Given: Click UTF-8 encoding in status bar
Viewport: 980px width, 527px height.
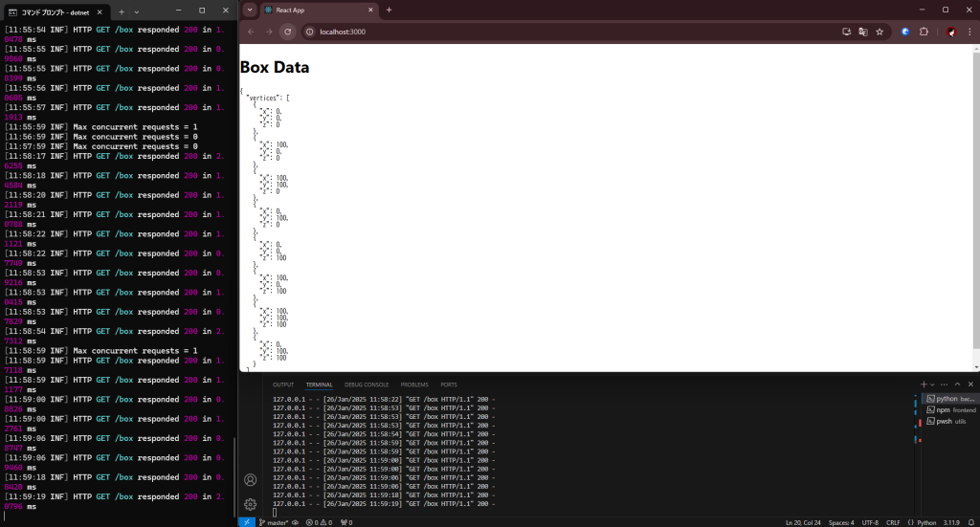Looking at the screenshot, I should (870, 522).
